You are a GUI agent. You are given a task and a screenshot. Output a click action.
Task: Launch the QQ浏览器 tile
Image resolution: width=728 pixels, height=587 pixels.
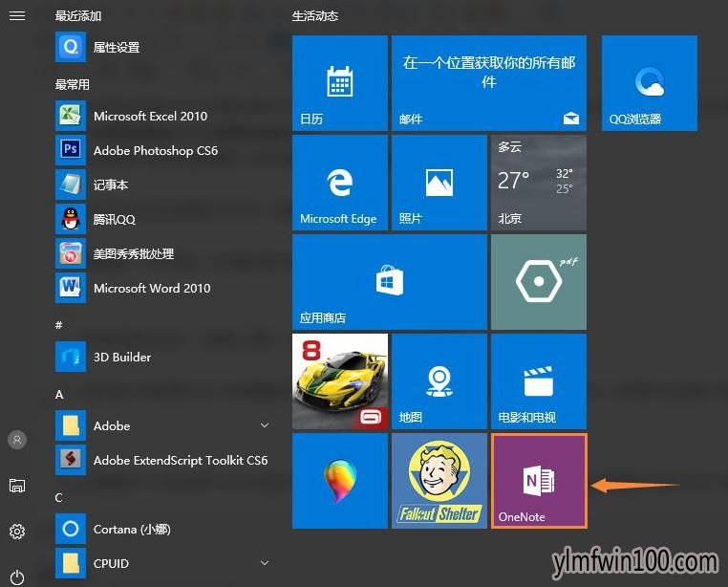(650, 83)
